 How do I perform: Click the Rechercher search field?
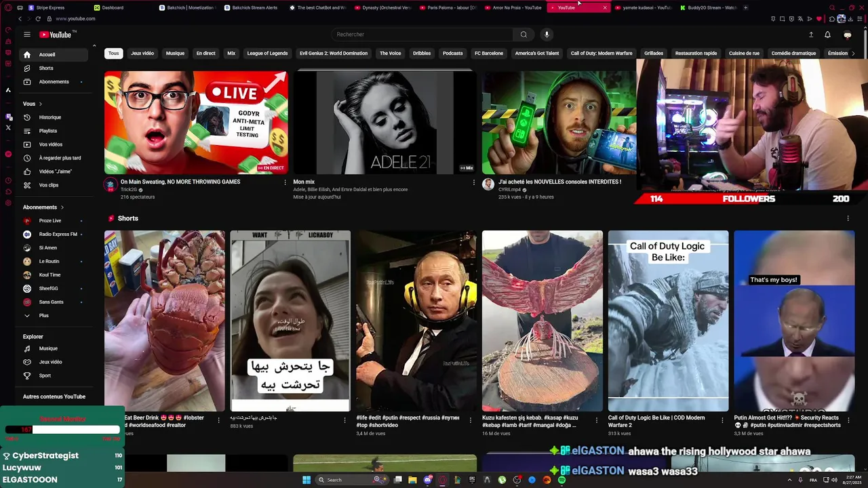(422, 35)
